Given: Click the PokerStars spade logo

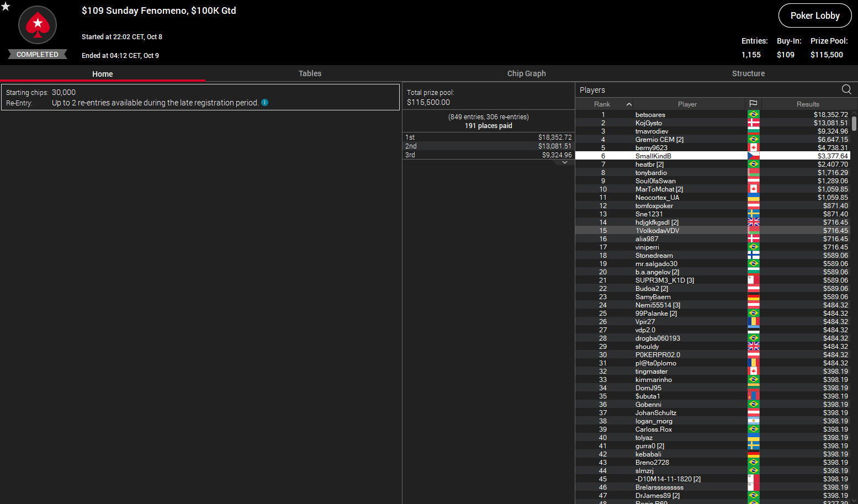Looking at the screenshot, I should tap(38, 25).
